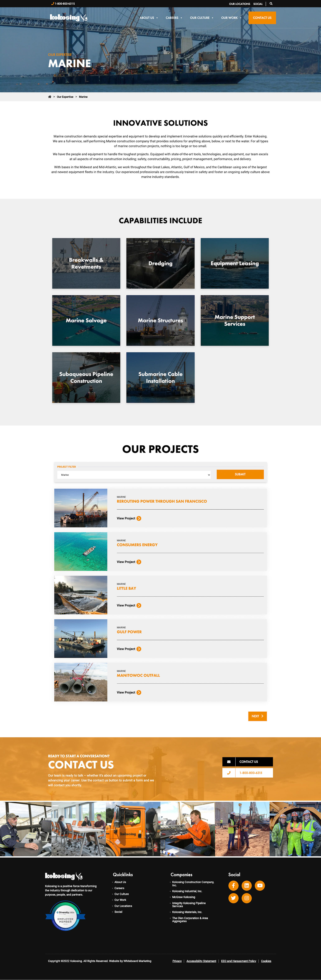The width and height of the screenshot is (321, 980).
Task: Click arrow icon for Rerouting Power View Project
Action: tap(139, 518)
